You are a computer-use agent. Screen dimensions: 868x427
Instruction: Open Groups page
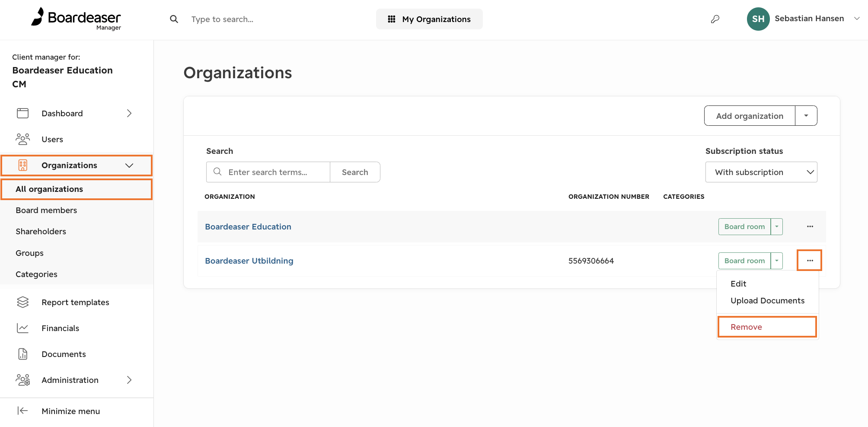pyautogui.click(x=29, y=253)
